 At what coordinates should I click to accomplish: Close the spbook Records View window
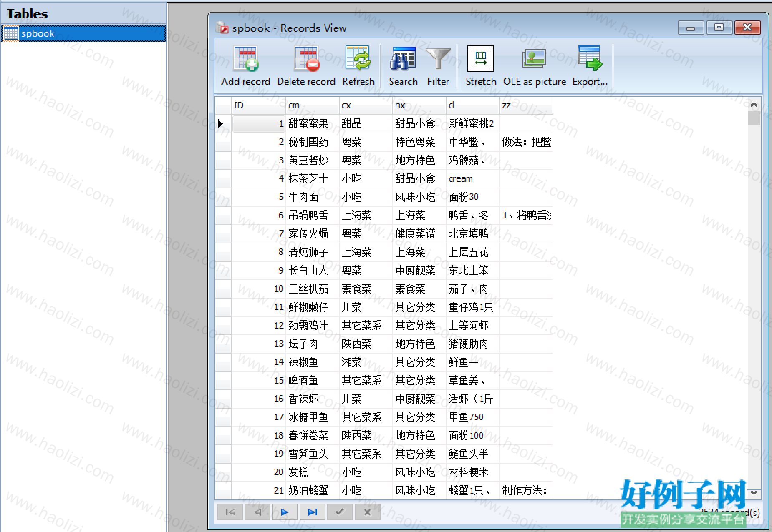pyautogui.click(x=747, y=28)
